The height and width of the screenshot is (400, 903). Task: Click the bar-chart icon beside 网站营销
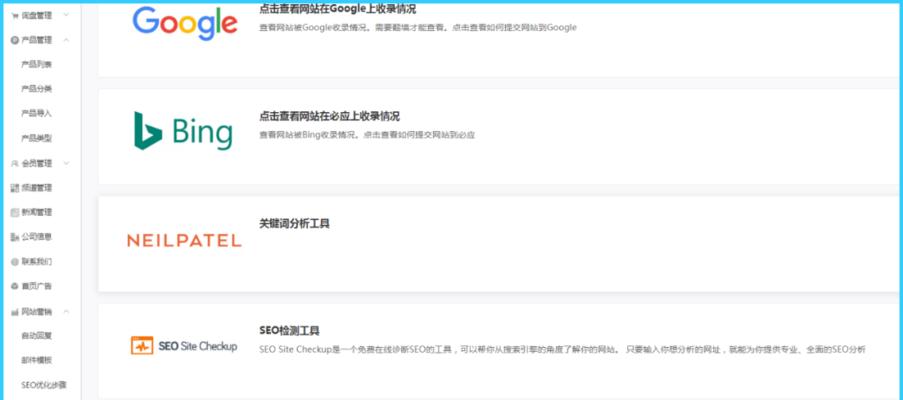(15, 312)
